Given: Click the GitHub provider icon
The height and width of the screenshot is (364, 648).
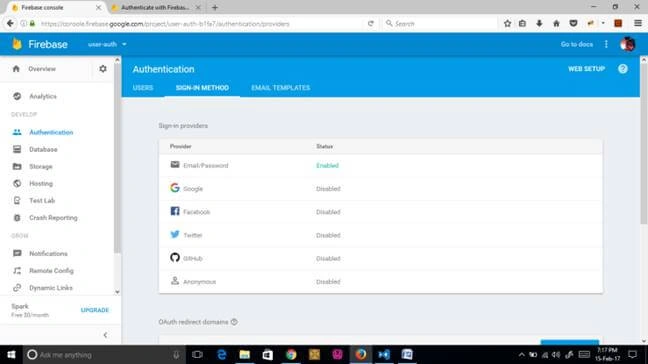Looking at the screenshot, I should coord(175,257).
